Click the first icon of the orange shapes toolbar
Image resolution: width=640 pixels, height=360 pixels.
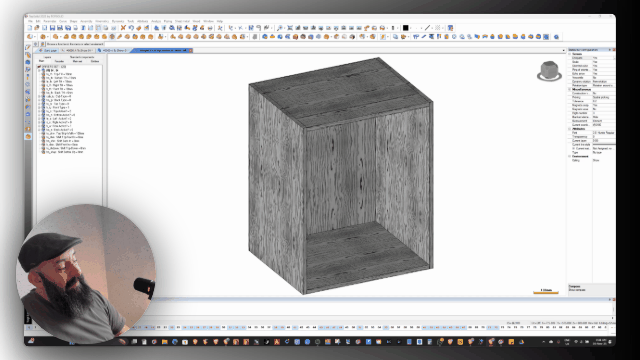pos(30,37)
